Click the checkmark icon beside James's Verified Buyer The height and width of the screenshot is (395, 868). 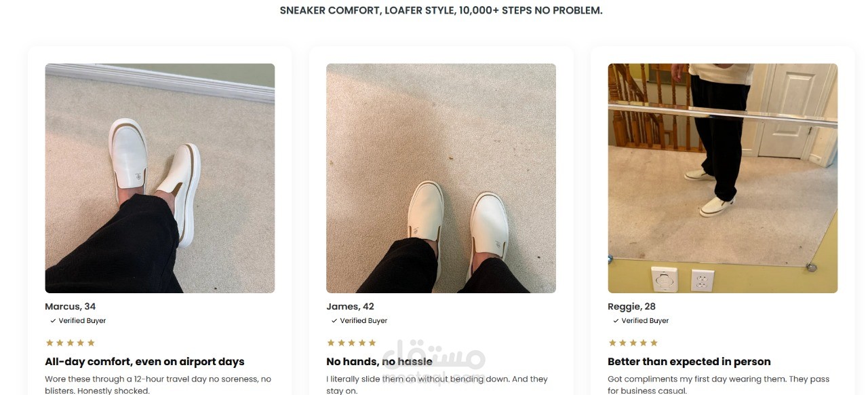click(x=334, y=321)
